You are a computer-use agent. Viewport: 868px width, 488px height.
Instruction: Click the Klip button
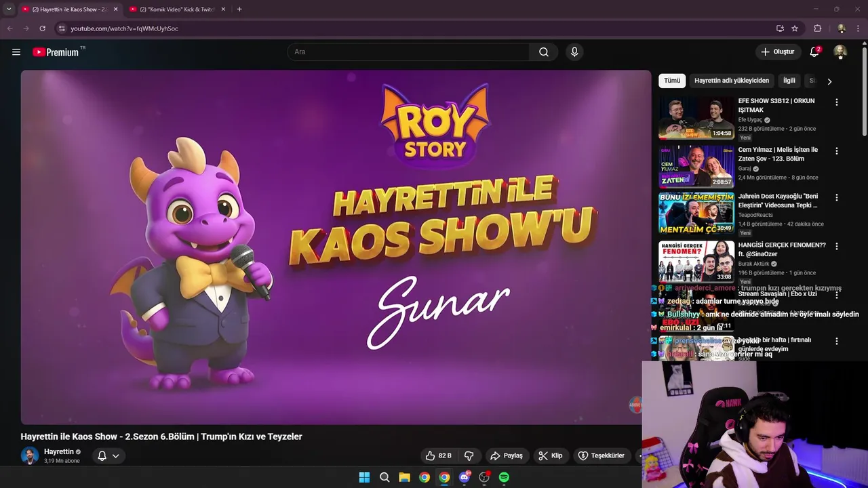point(550,455)
